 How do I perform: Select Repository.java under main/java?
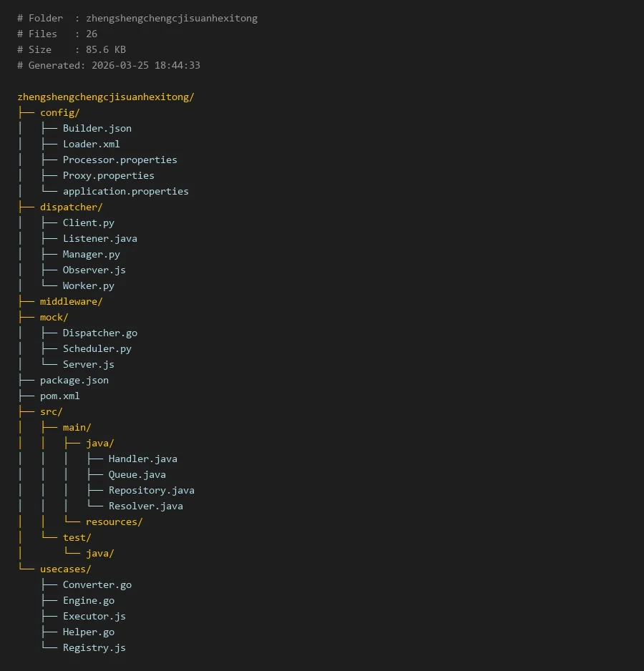(x=151, y=490)
